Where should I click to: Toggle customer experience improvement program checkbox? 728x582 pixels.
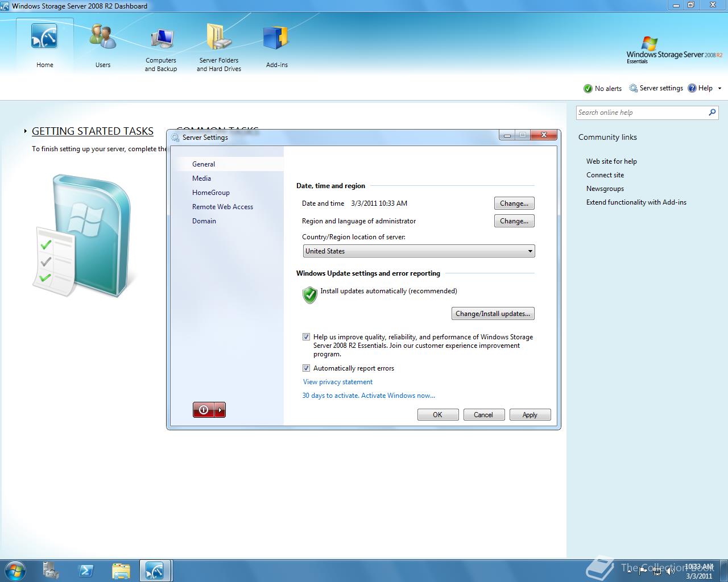pos(307,337)
